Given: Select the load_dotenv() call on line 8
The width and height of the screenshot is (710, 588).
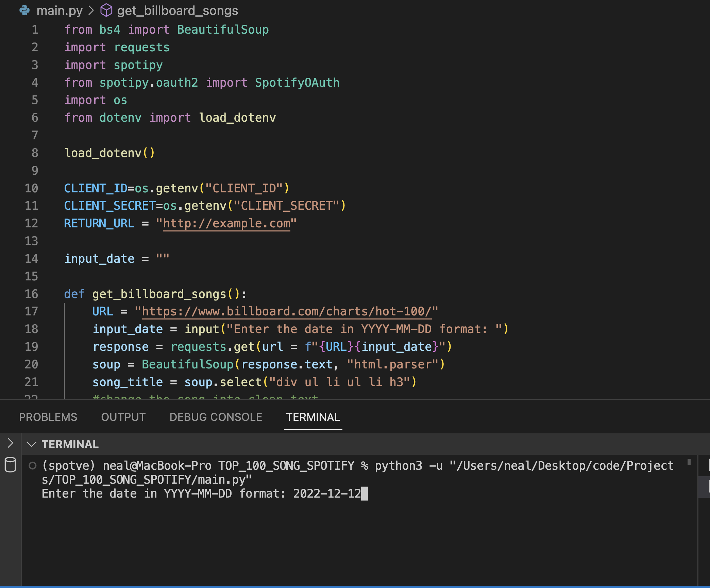Looking at the screenshot, I should (109, 153).
